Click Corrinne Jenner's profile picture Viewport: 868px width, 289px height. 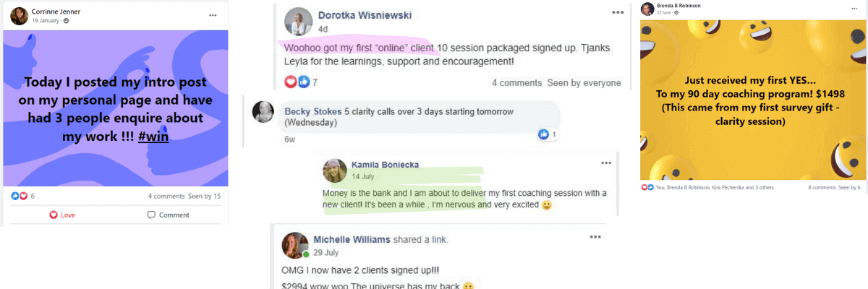coord(20,15)
